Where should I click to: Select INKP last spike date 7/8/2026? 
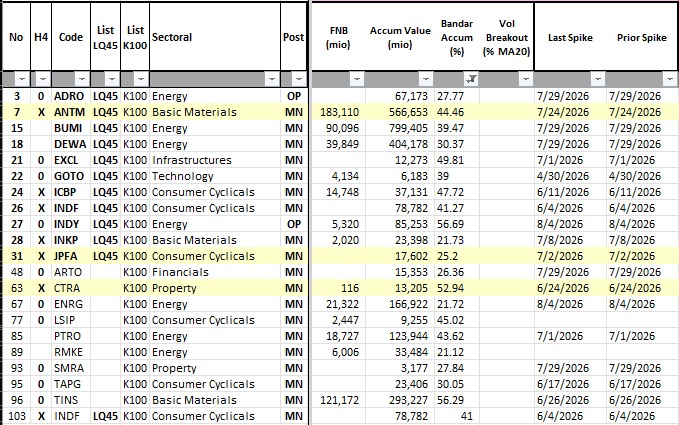(570, 240)
